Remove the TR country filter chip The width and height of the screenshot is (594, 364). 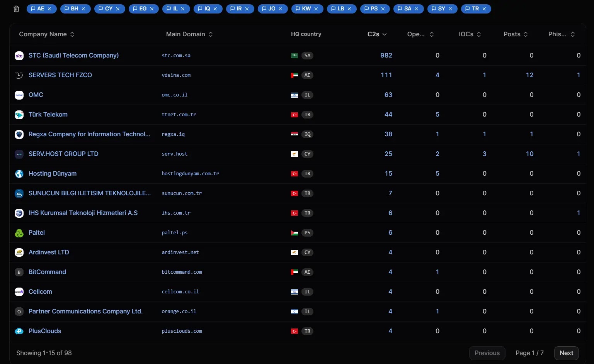tap(484, 9)
